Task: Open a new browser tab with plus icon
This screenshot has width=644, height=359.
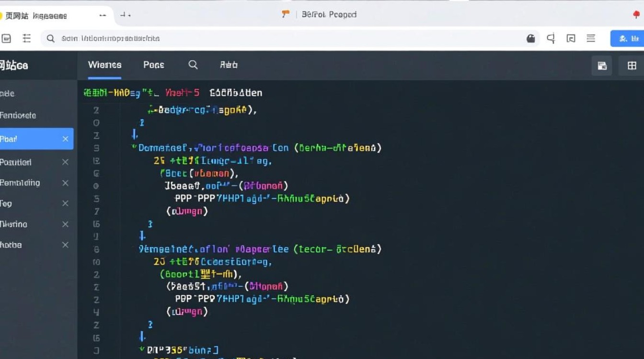Action: coord(125,15)
